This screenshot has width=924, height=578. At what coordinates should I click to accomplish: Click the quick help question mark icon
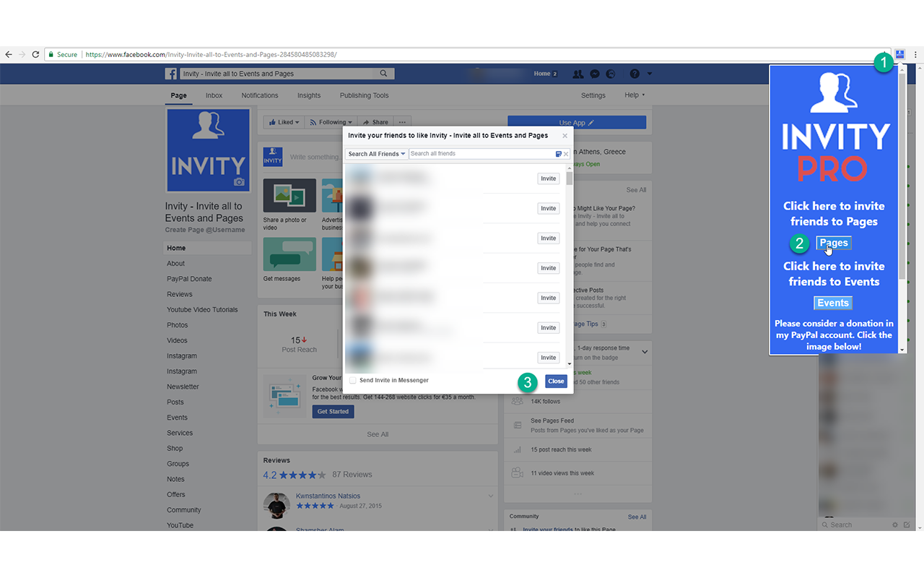tap(635, 74)
